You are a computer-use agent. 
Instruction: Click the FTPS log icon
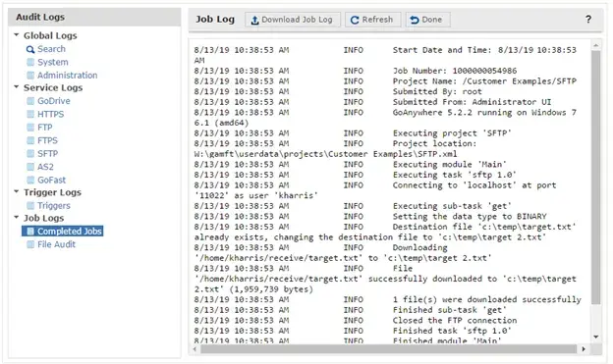coord(30,140)
